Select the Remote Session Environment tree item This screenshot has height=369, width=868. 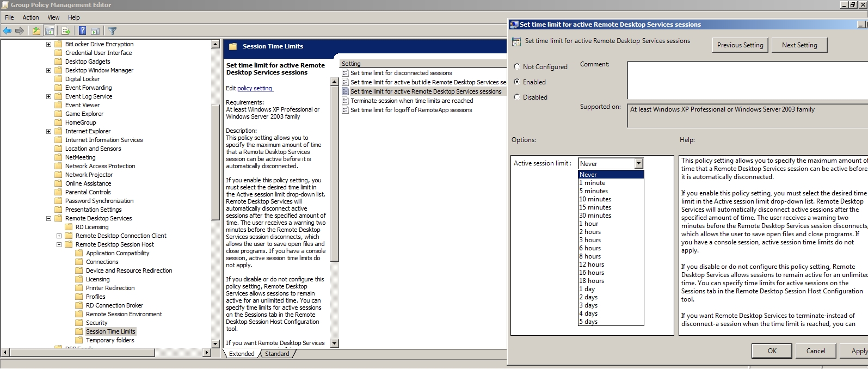(x=124, y=314)
